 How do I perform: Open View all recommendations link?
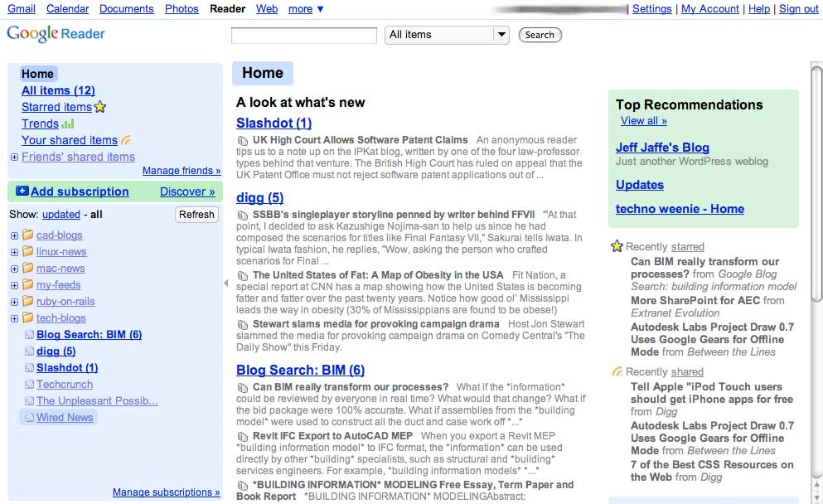[x=644, y=121]
